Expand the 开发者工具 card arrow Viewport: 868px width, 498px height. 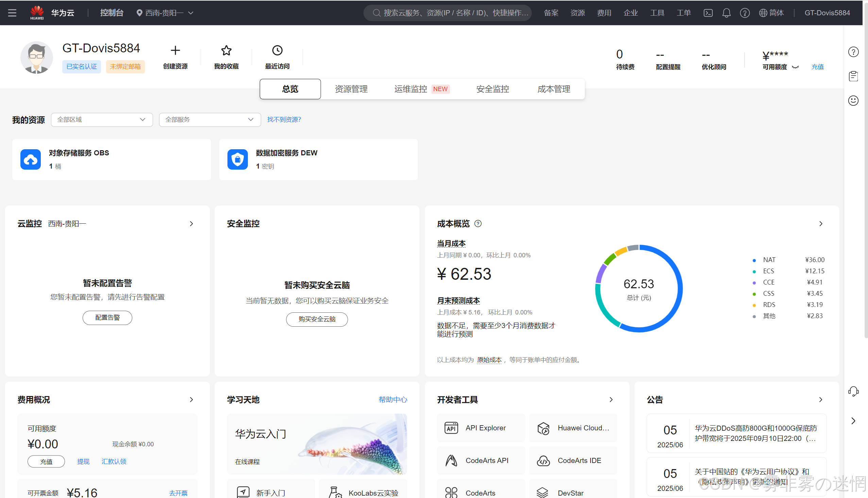pos(611,400)
